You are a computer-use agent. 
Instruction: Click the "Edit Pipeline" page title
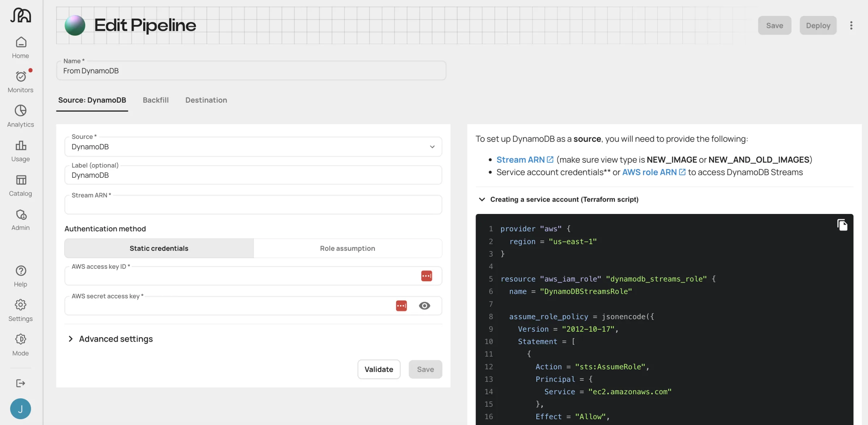click(x=145, y=25)
